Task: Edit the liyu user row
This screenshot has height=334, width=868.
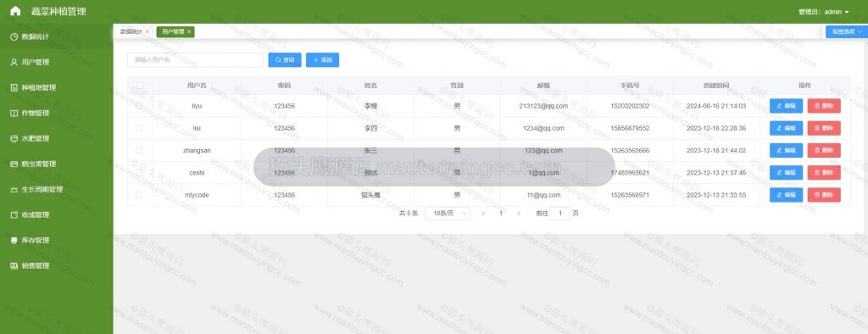Action: pos(786,106)
